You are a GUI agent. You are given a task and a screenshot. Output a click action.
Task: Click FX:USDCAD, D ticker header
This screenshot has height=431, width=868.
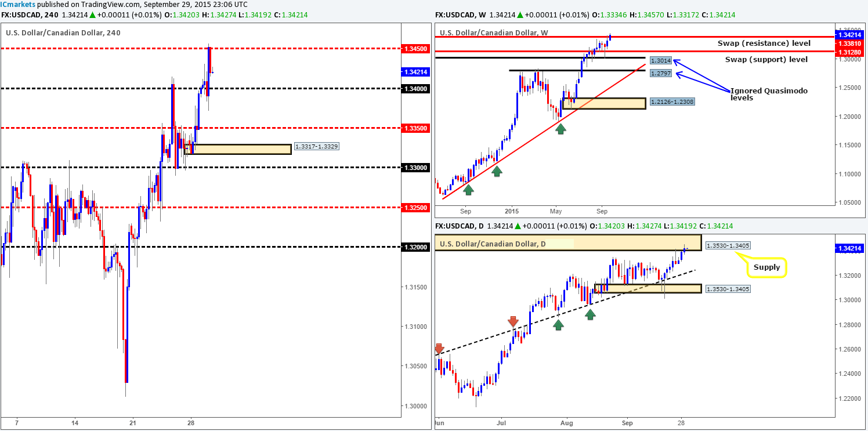pyautogui.click(x=458, y=226)
